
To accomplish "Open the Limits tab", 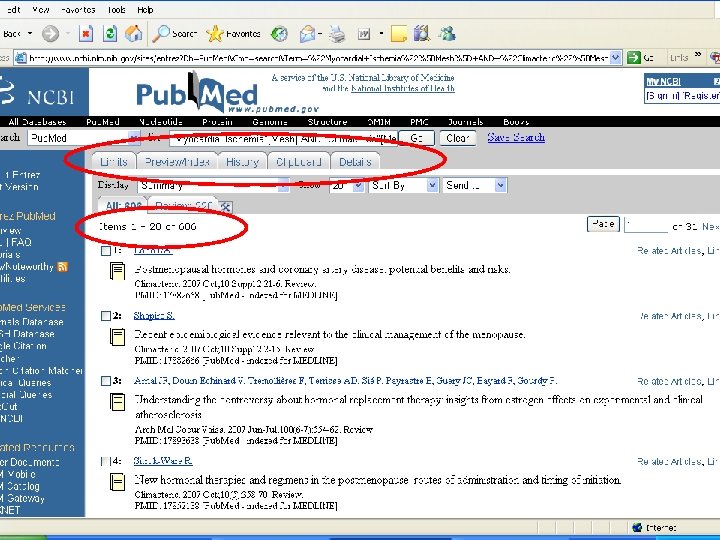I will coord(114,162).
